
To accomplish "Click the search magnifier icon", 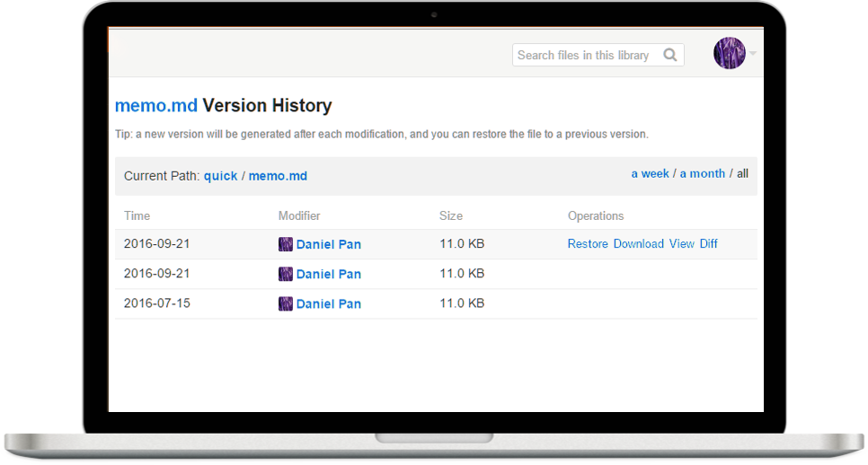I will [669, 55].
